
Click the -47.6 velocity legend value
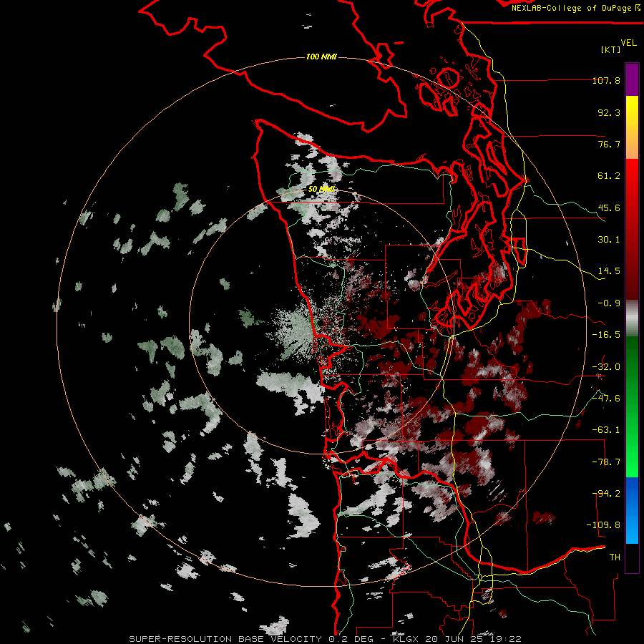coord(606,399)
